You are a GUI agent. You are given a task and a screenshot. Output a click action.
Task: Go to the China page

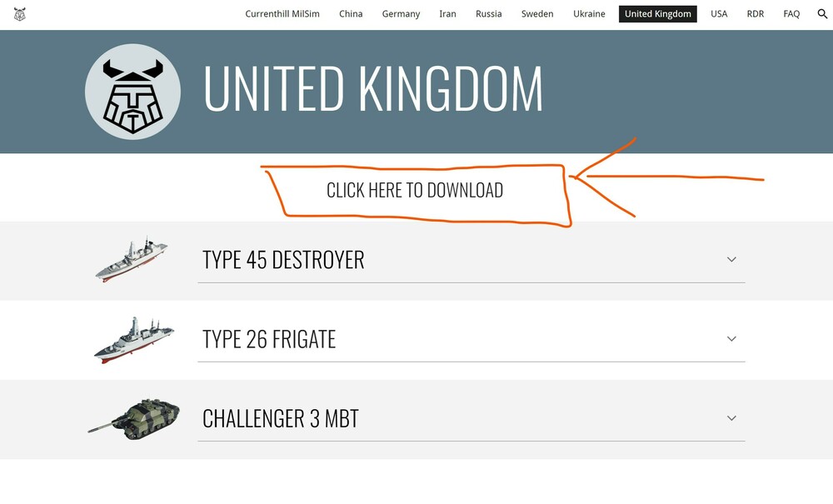click(x=351, y=14)
